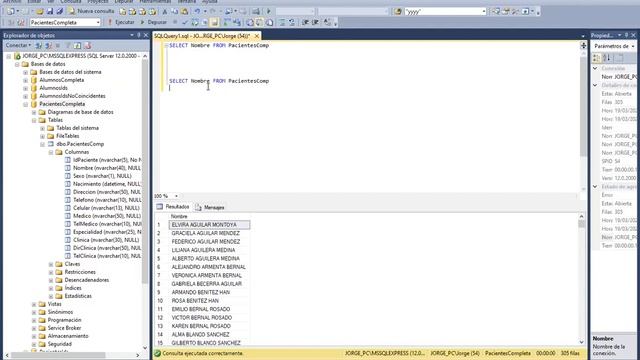
Task: Click ELVIRA AGUILAR MONTOYA result cell
Action: (x=209, y=225)
